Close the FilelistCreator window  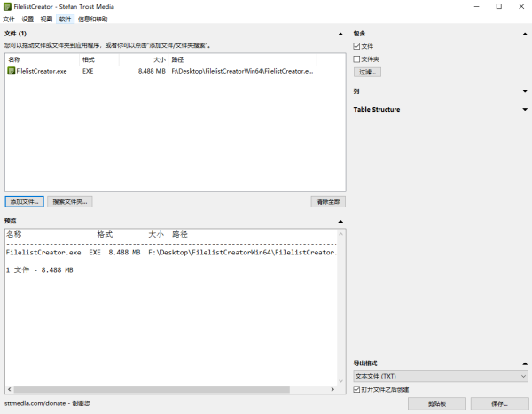tap(521, 6)
